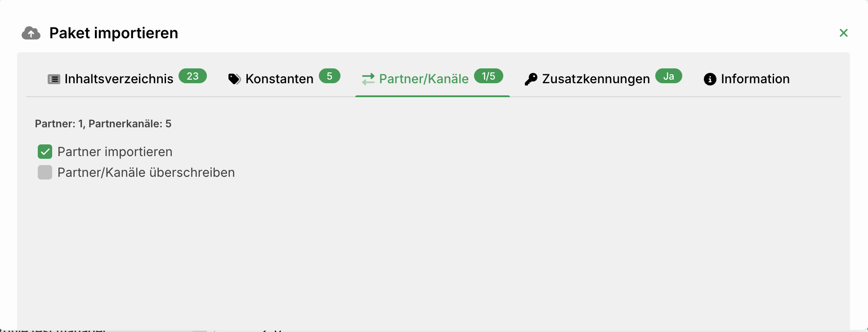
Task: Click the Partner/Kanäle überschreiben label text
Action: click(146, 172)
